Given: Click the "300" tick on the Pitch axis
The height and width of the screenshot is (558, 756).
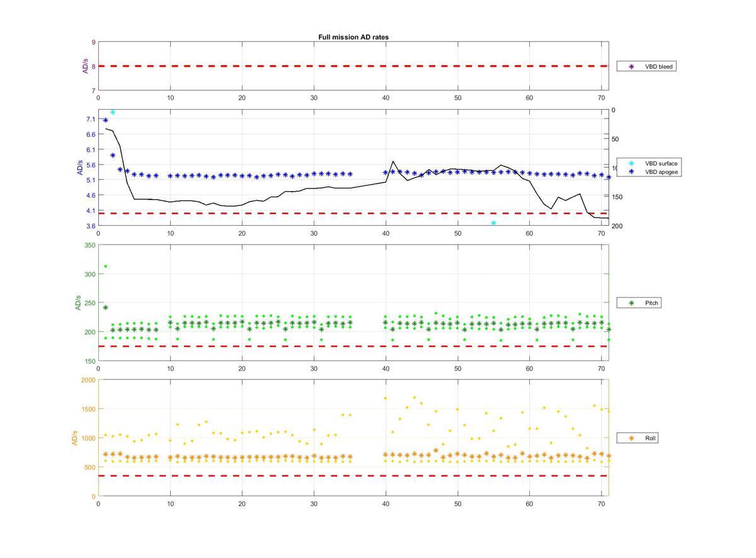Looking at the screenshot, I should (x=89, y=274).
